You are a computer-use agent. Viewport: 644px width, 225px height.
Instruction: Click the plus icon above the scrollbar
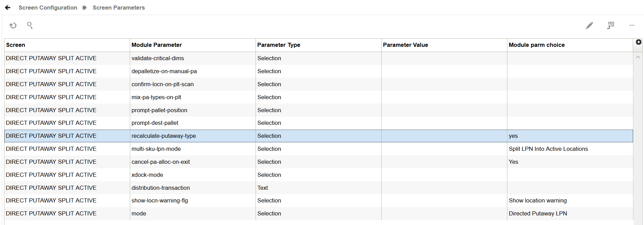[x=638, y=42]
